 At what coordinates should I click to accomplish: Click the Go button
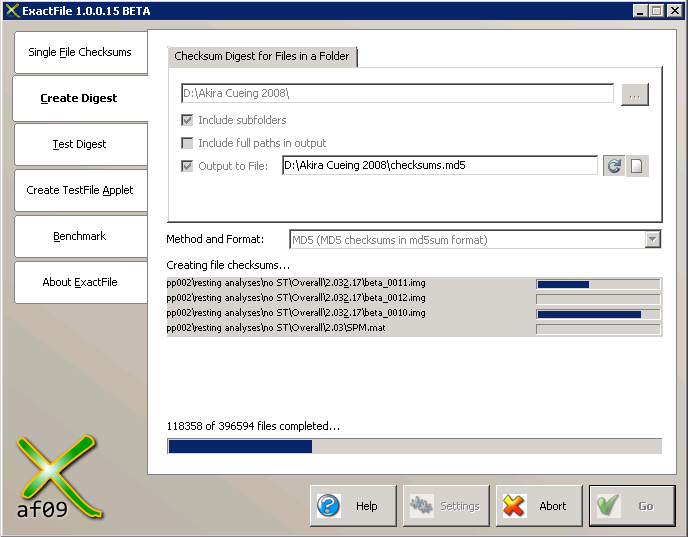632,506
